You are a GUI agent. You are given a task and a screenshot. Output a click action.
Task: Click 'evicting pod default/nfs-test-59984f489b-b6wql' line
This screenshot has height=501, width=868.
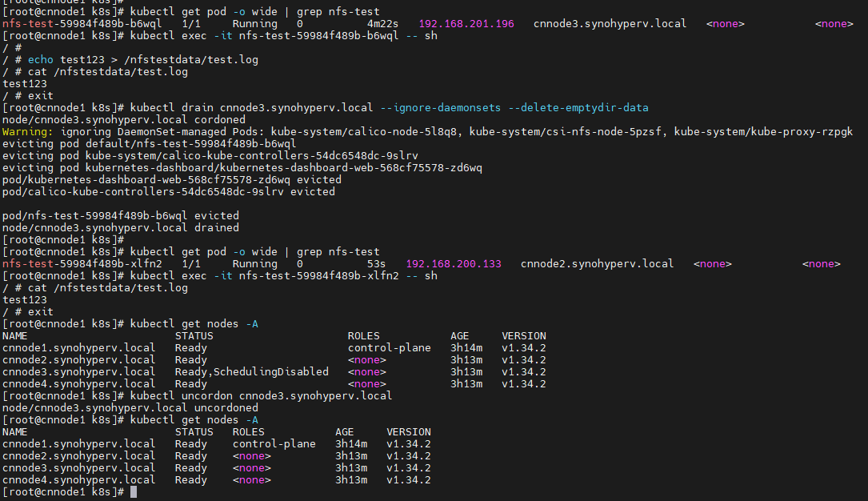(x=150, y=144)
